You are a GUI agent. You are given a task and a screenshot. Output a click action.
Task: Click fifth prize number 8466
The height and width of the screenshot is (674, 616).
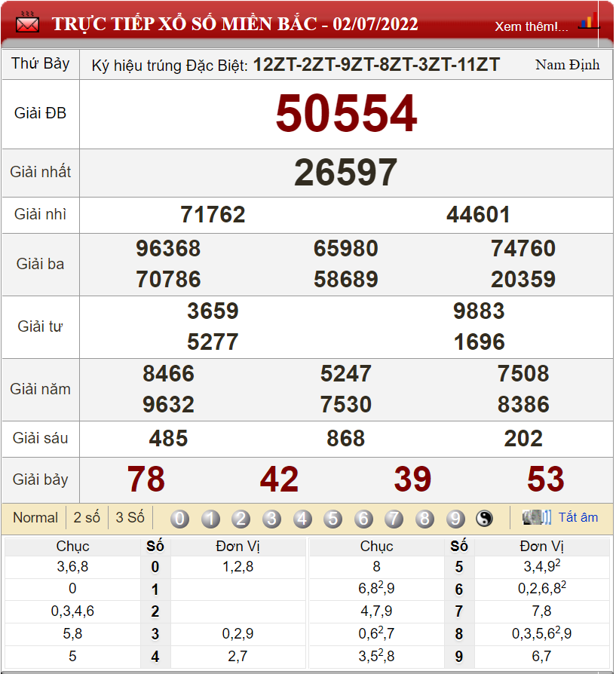point(168,373)
